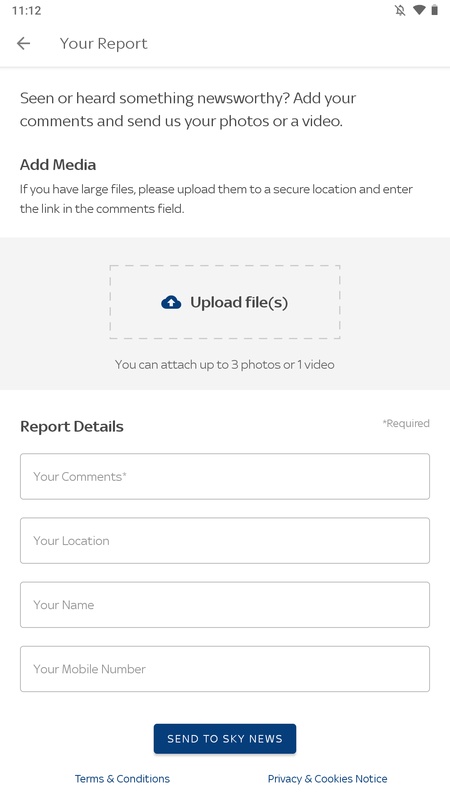Tap the *Required label
The height and width of the screenshot is (800, 450).
coord(406,423)
